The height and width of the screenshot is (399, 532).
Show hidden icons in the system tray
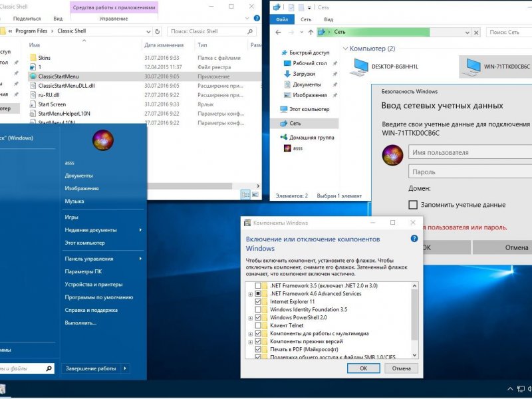click(x=510, y=389)
